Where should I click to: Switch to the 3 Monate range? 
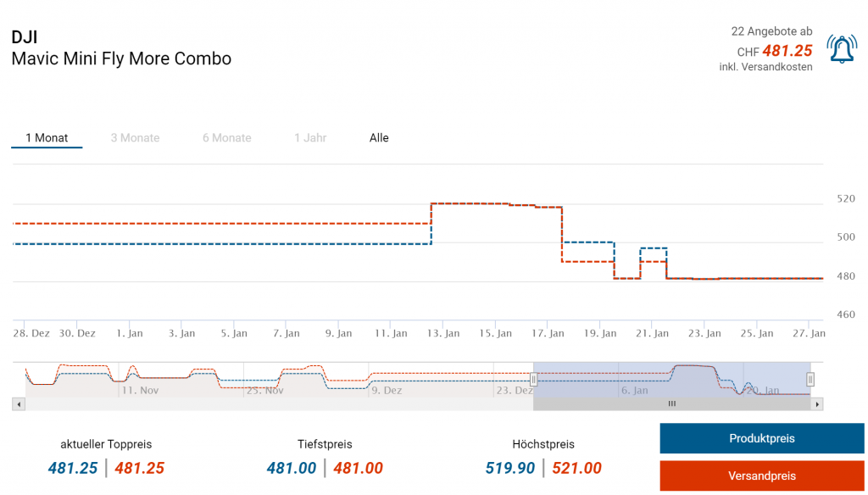tap(135, 138)
